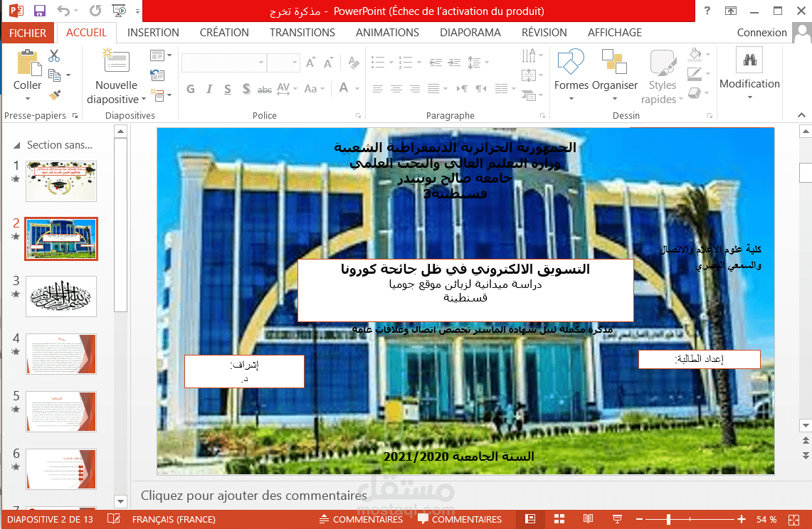Open text direction orientation menu
The width and height of the screenshot is (812, 529).
click(532, 55)
